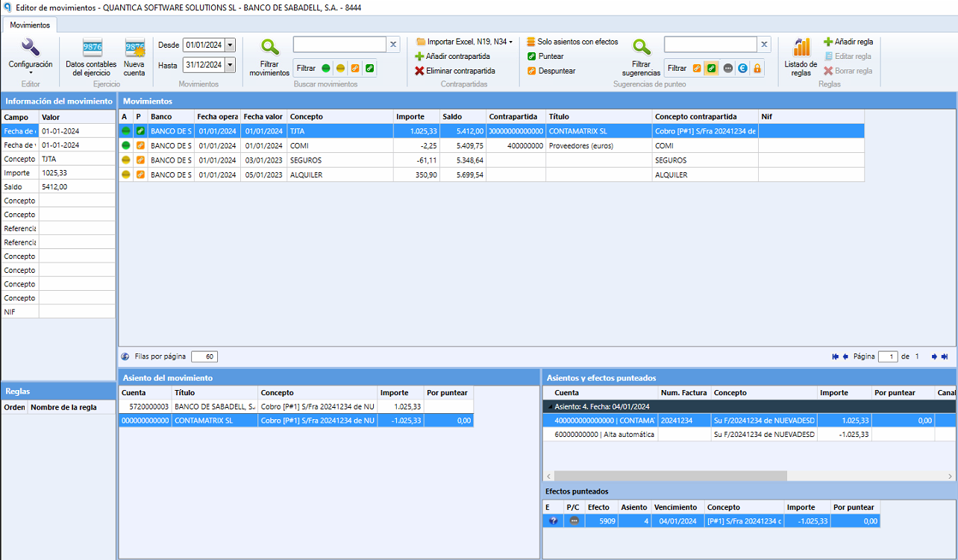Viewport: 958px width, 560px height.
Task: Toggle the padlock filter in Sugerencias de punteo
Action: [757, 68]
